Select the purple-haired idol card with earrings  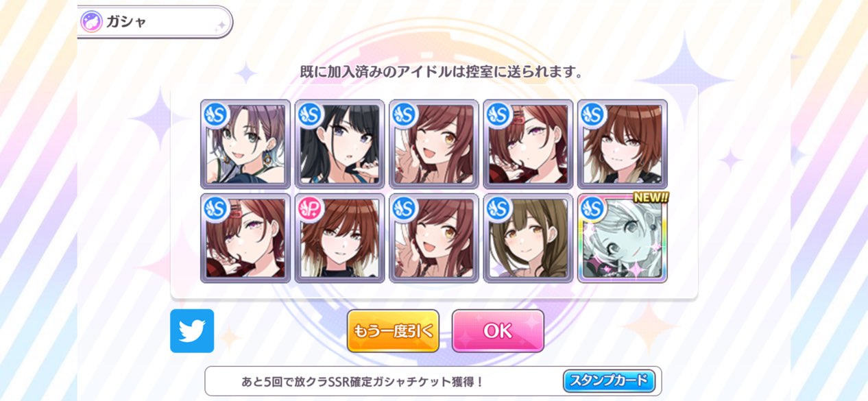(x=245, y=144)
